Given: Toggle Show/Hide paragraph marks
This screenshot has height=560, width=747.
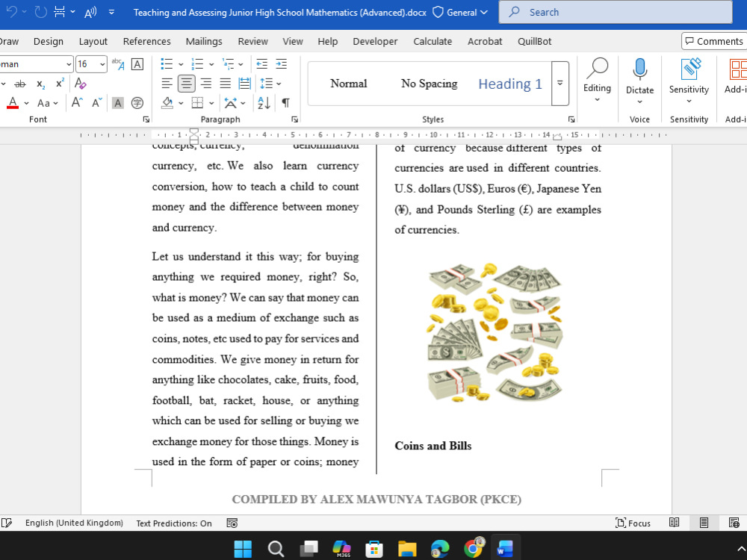Looking at the screenshot, I should coord(286,103).
